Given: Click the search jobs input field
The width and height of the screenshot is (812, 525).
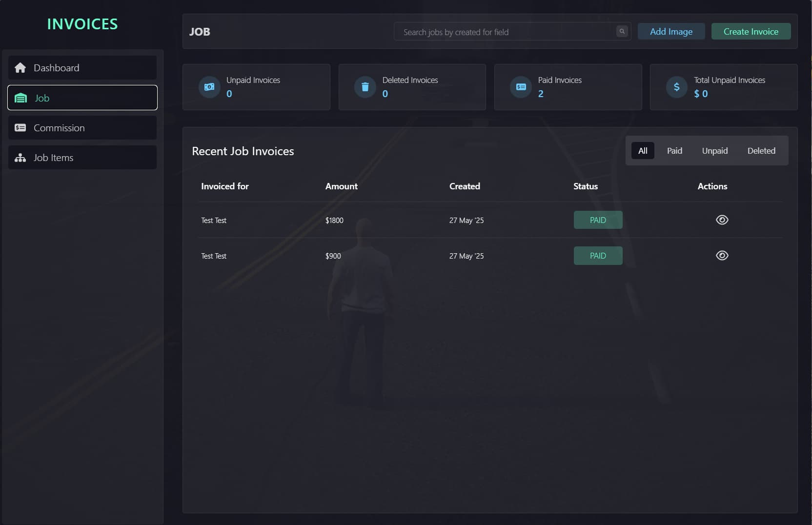Looking at the screenshot, I should point(503,31).
